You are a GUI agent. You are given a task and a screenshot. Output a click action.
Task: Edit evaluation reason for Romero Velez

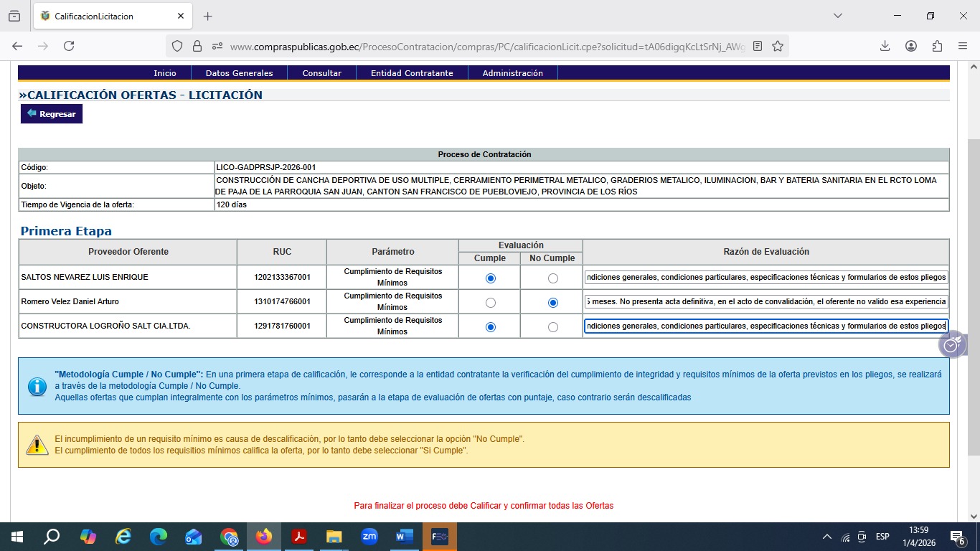pos(765,302)
